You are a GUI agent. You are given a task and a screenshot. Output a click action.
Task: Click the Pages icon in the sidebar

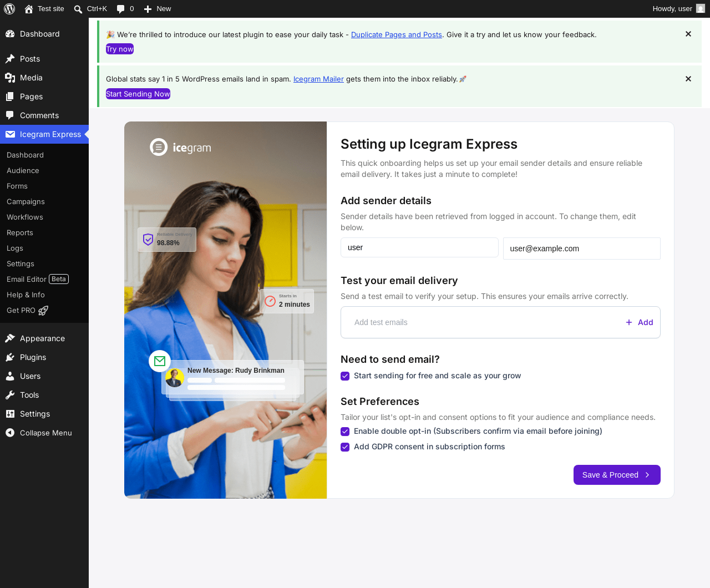(x=10, y=97)
